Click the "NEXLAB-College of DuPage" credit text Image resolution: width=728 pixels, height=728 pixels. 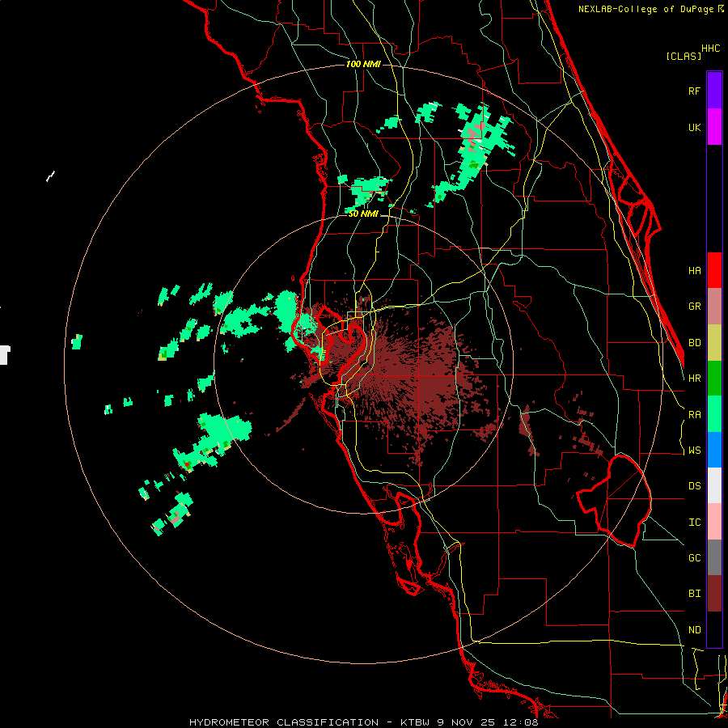click(647, 9)
